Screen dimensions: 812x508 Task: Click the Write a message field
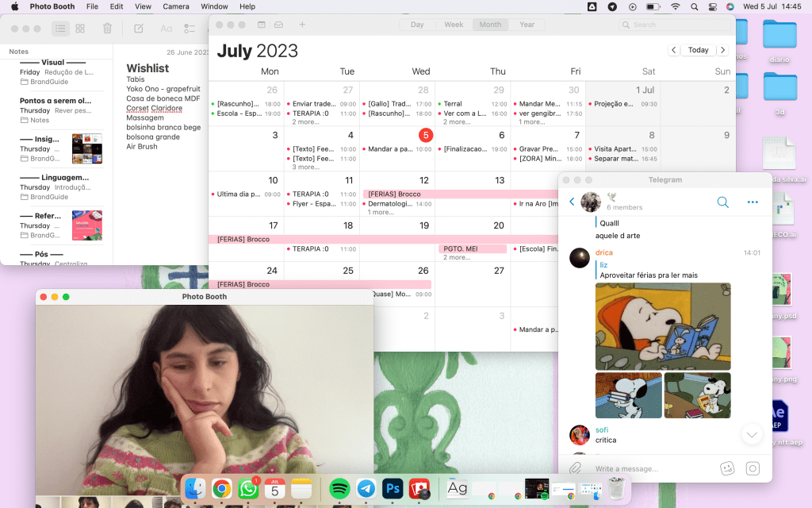[650, 468]
